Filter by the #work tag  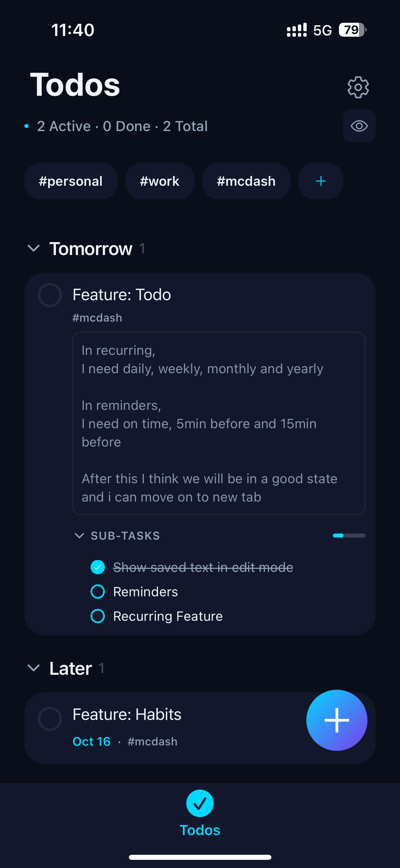click(x=159, y=181)
